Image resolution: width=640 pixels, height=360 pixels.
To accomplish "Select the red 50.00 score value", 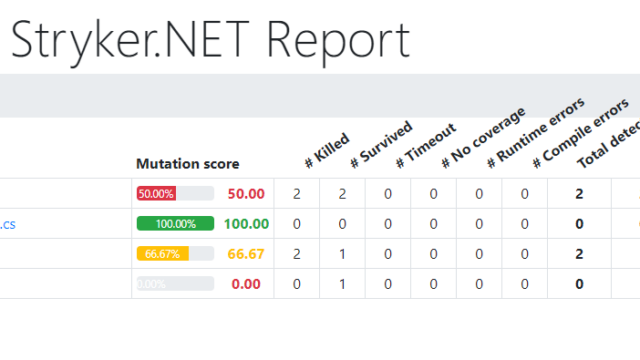I will (x=246, y=194).
